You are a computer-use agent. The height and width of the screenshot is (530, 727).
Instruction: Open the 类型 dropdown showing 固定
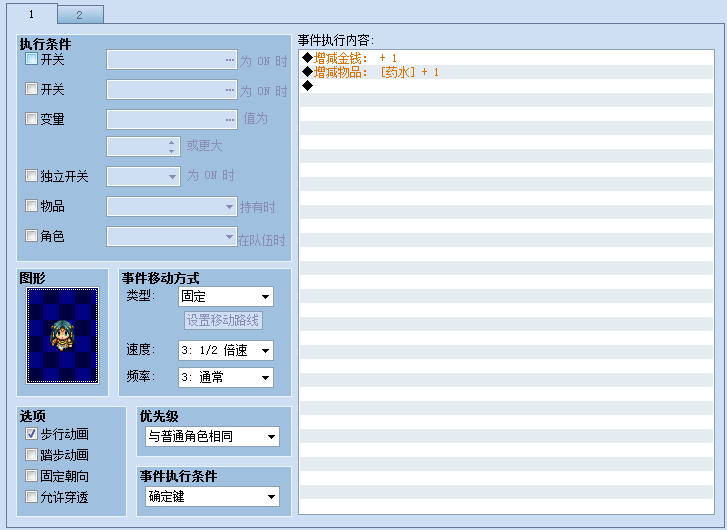click(x=226, y=296)
